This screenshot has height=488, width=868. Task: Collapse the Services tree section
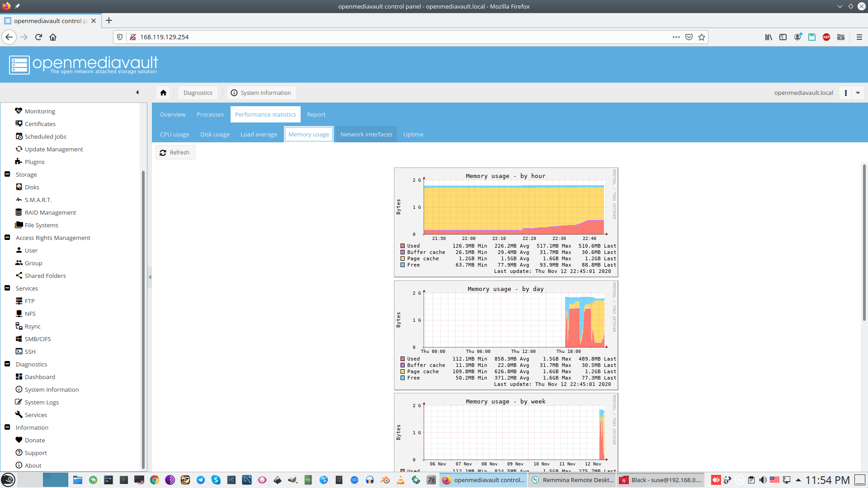tap(7, 288)
